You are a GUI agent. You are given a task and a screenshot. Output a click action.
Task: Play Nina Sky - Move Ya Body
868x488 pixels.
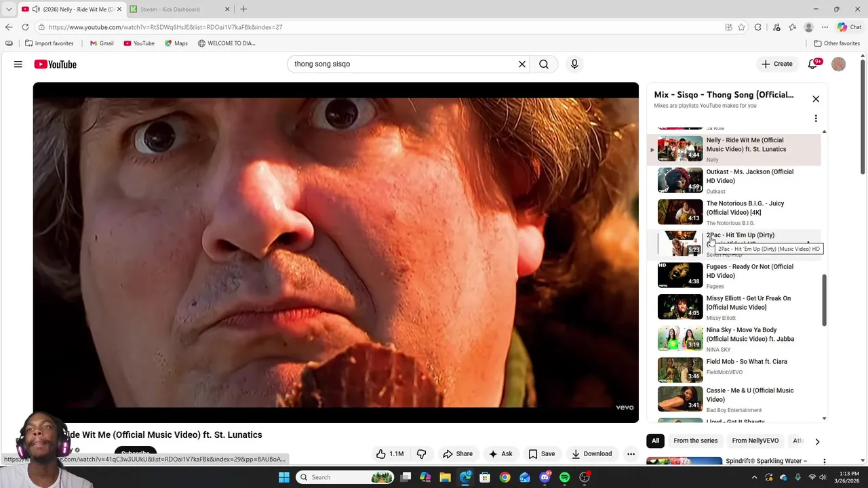pos(734,339)
